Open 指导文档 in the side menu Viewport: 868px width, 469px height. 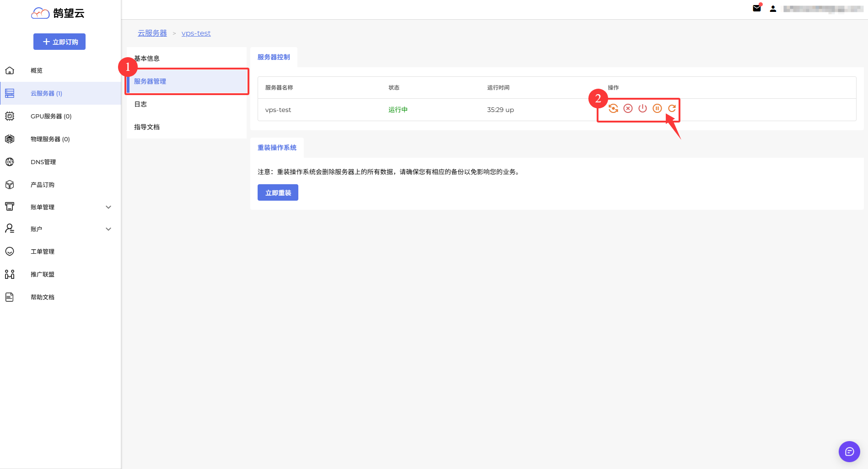[147, 127]
